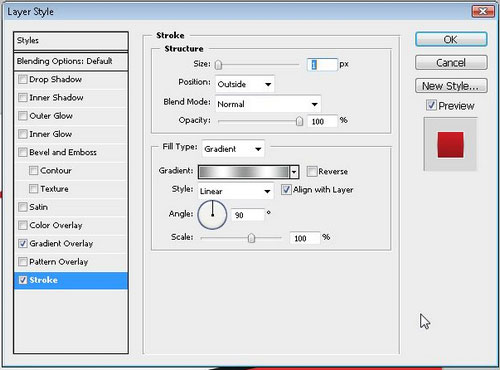Check the Texture option box
Screen dimensions: 500x370
click(x=33, y=189)
